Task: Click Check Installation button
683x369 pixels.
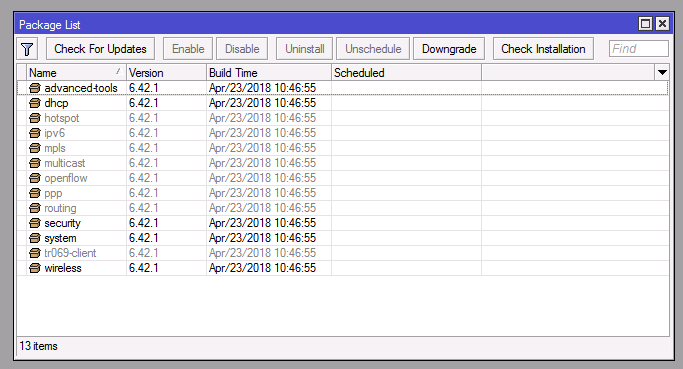Action: coord(543,49)
